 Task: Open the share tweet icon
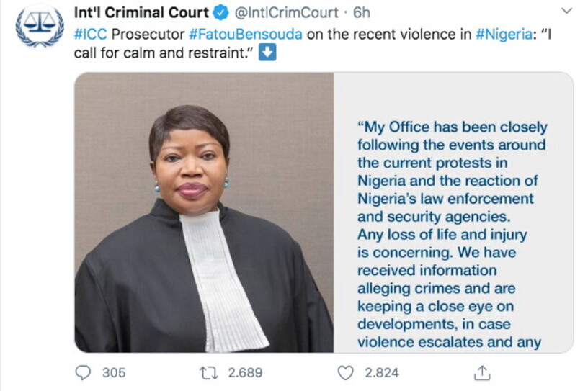[x=482, y=372]
